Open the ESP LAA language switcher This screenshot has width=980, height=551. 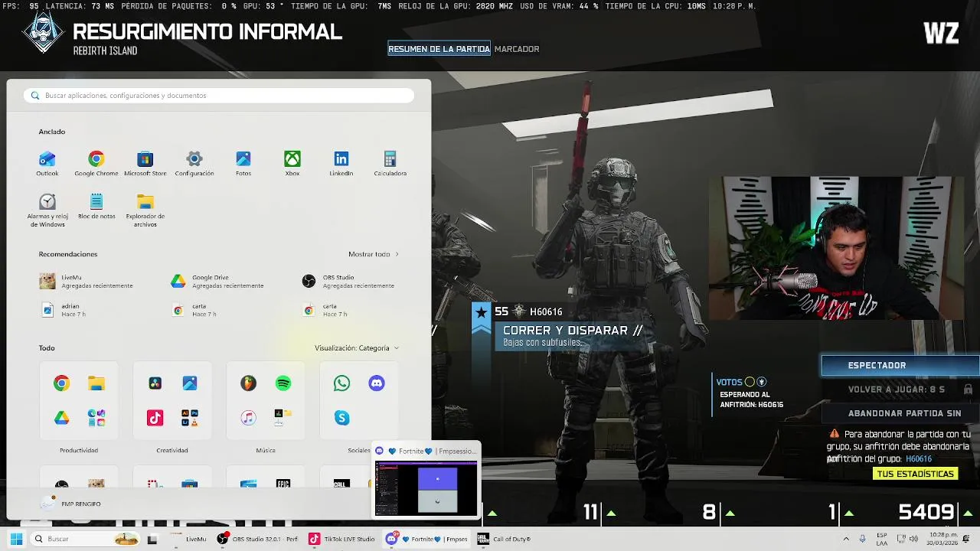click(882, 539)
